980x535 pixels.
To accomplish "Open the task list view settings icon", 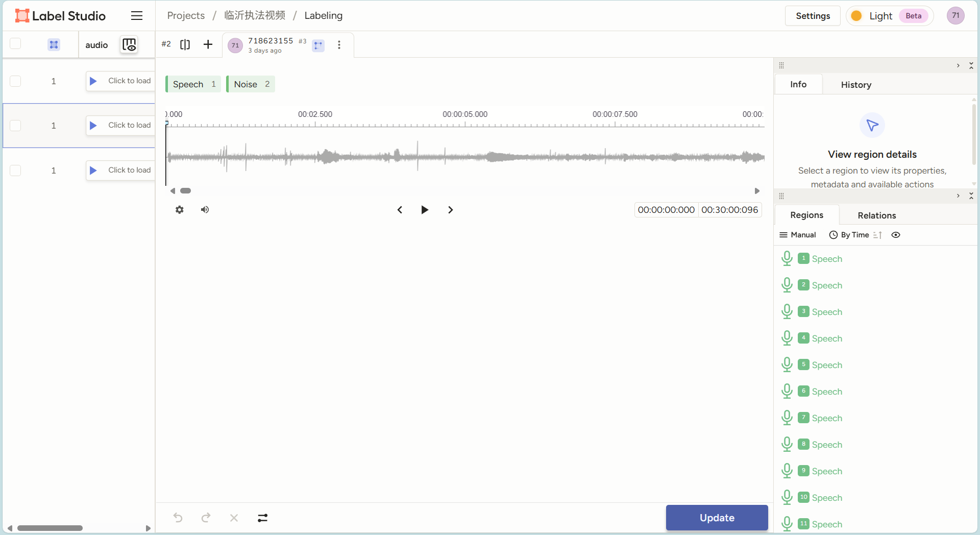I will click(129, 44).
